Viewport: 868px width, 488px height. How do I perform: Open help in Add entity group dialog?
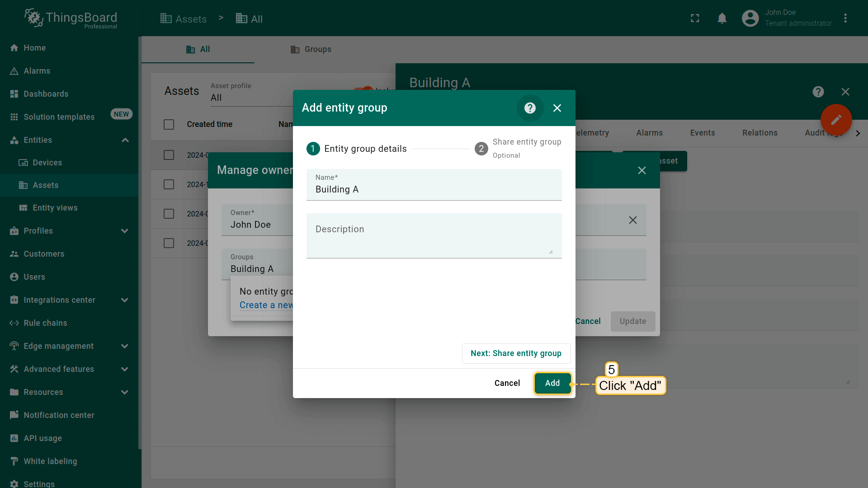[x=530, y=108]
